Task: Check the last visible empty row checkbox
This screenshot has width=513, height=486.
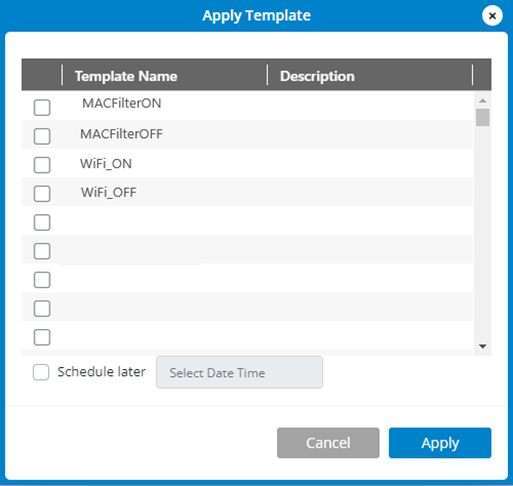Action: 42,337
